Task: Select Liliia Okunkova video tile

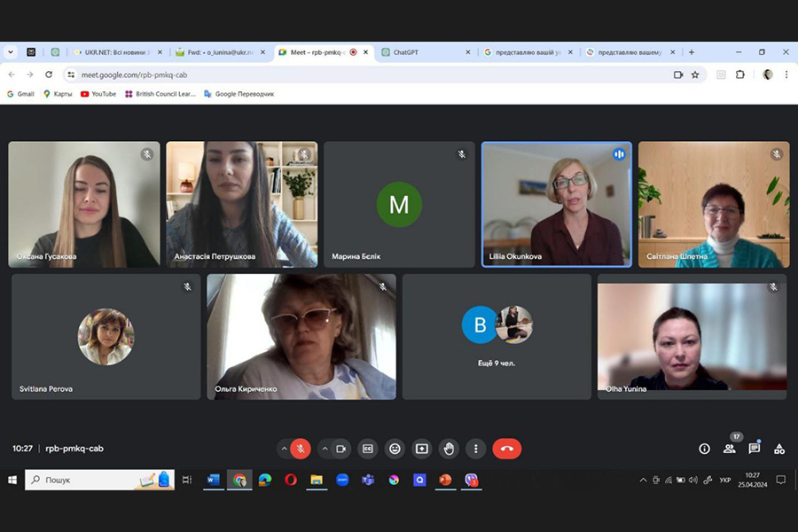Action: click(557, 204)
